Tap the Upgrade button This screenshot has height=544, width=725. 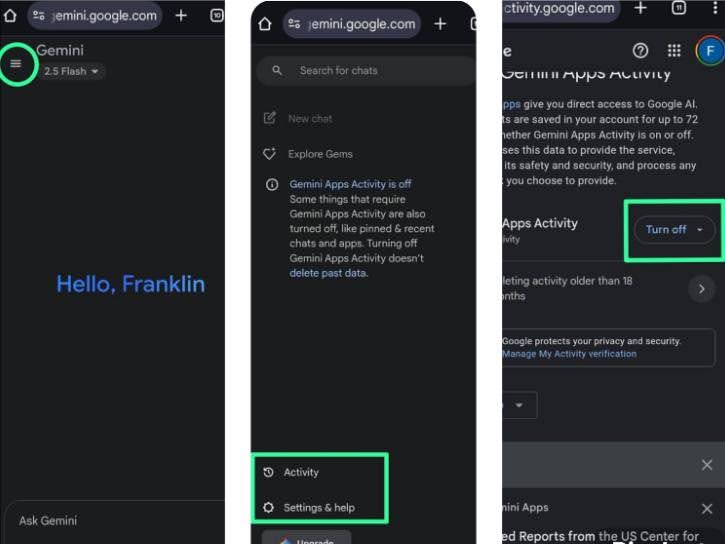click(x=306, y=538)
